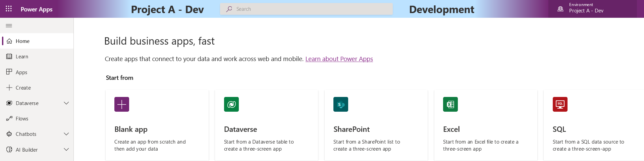644x161 pixels.
Task: Click the 'Build business apps, fast' heading
Action: (159, 41)
